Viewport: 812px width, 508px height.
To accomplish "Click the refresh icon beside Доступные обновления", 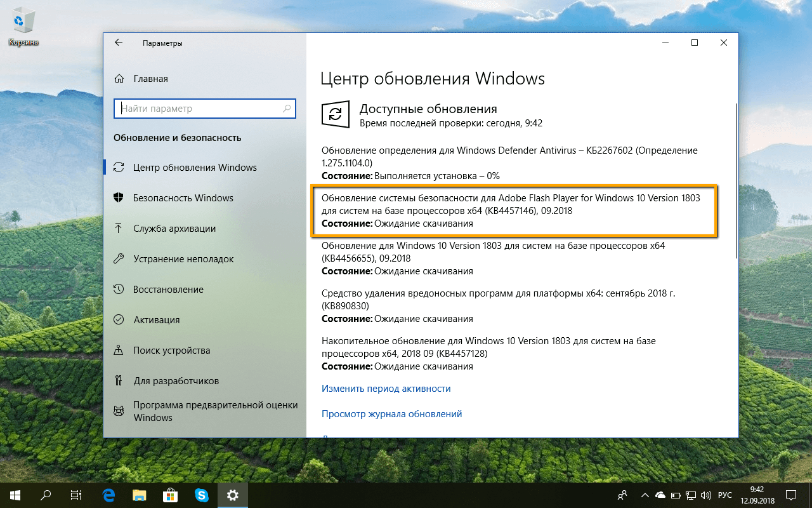I will tap(336, 114).
